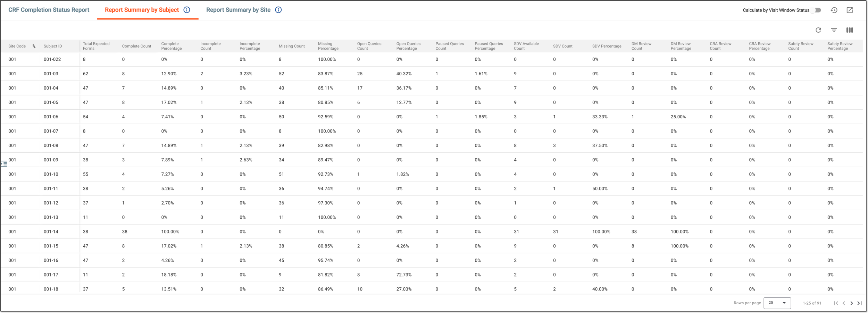
Task: Open the Rows per page dropdown
Action: [x=777, y=303]
